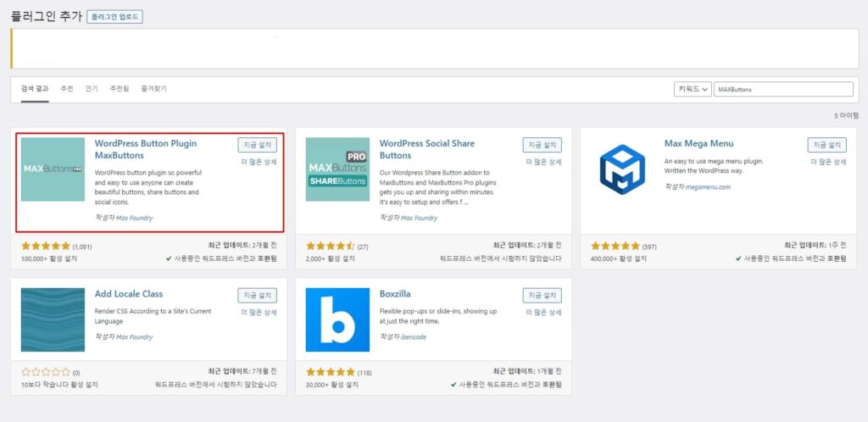Screen dimensions: 868x422
Task: Open the Max Mega Menu title link
Action: click(x=698, y=143)
